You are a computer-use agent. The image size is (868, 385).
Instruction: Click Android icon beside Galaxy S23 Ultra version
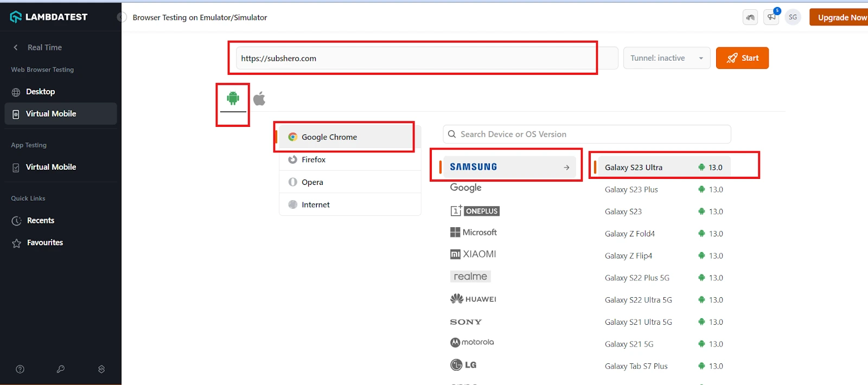(x=701, y=167)
